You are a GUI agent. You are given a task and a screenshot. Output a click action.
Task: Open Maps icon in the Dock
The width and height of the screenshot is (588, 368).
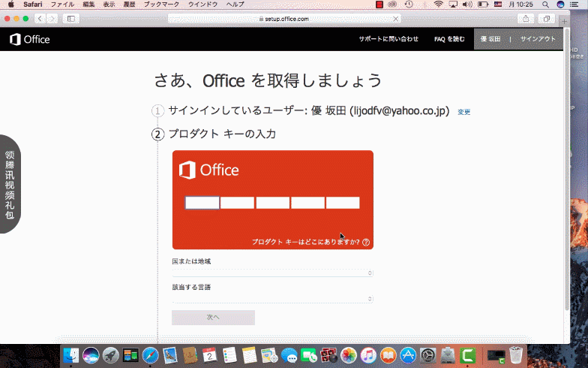click(269, 354)
